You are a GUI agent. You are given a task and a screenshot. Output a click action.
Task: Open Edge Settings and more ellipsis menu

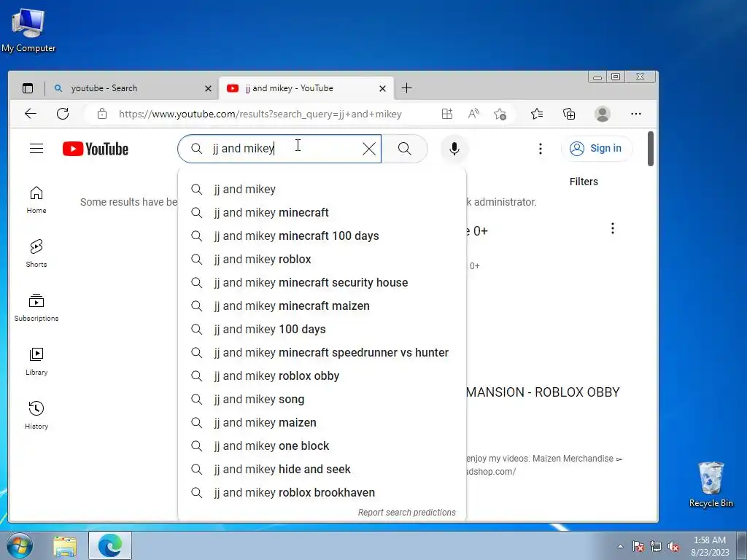[x=636, y=114]
